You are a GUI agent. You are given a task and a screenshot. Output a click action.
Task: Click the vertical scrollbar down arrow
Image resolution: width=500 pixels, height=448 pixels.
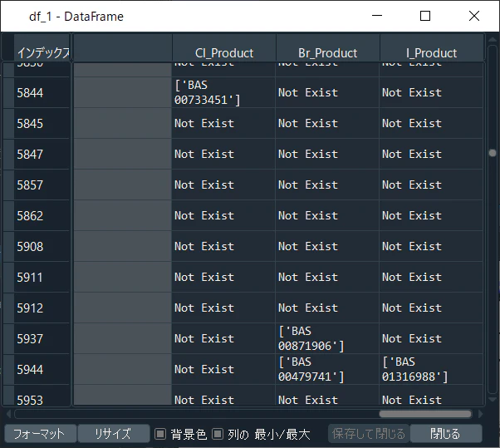[493, 399]
